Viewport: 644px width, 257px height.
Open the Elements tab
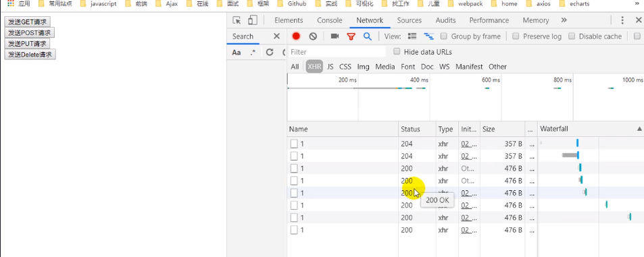click(x=289, y=20)
